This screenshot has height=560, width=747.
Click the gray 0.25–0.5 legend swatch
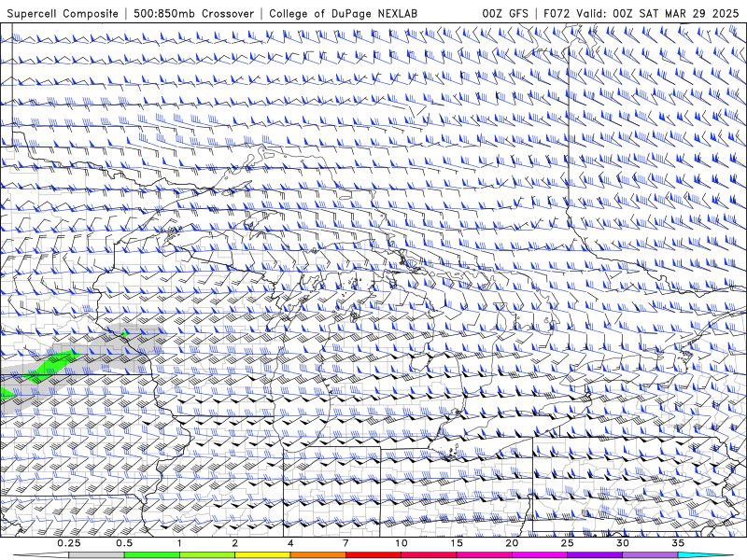pyautogui.click(x=96, y=555)
